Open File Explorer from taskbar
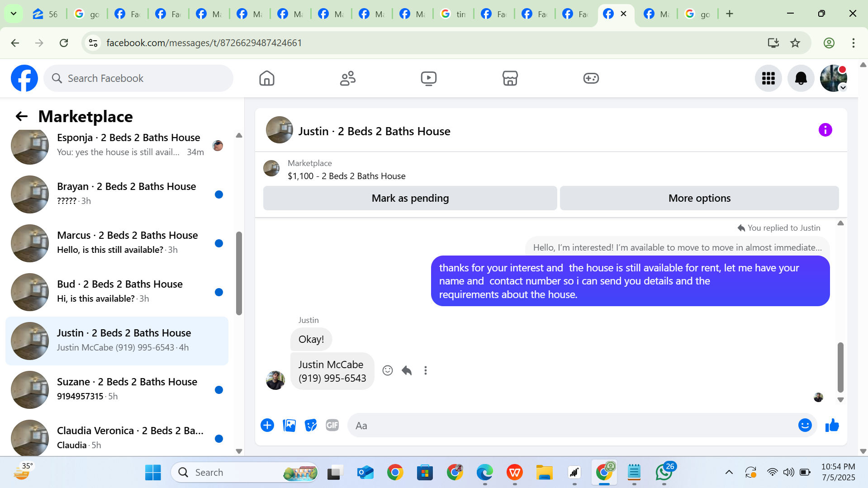The image size is (868, 488). [x=545, y=473]
